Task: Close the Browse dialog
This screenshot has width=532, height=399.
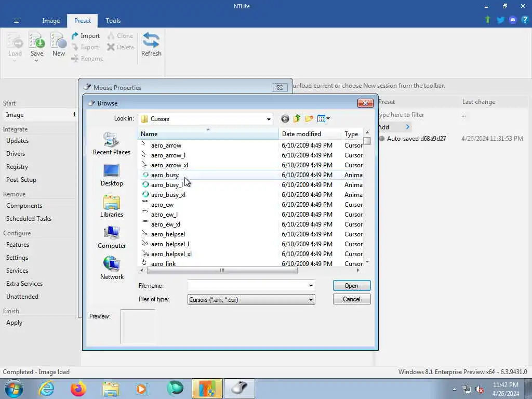Action: coord(365,103)
